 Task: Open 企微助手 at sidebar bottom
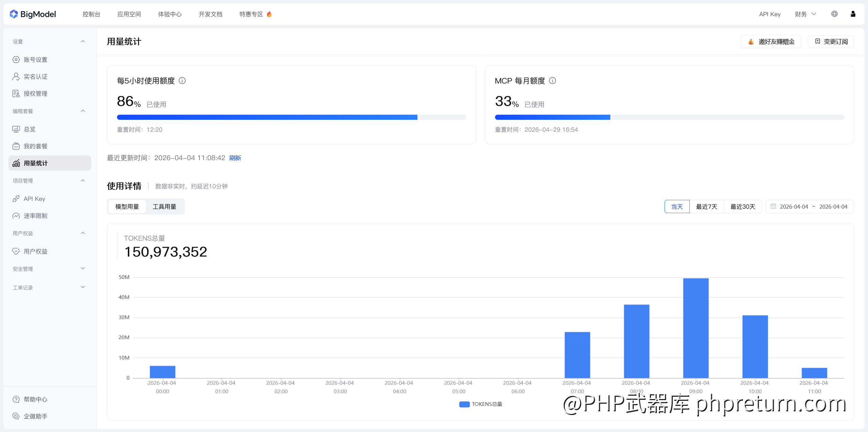click(35, 416)
